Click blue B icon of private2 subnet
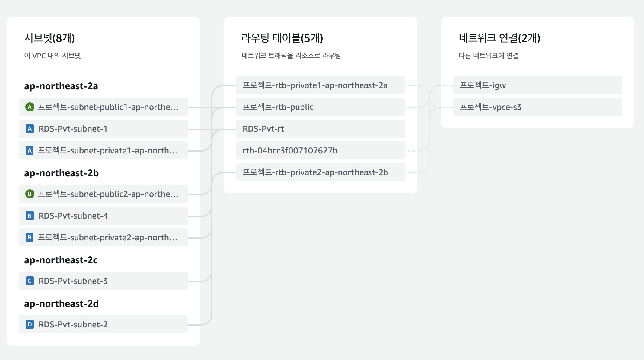Viewport: 644px width, 360px height. [x=30, y=237]
